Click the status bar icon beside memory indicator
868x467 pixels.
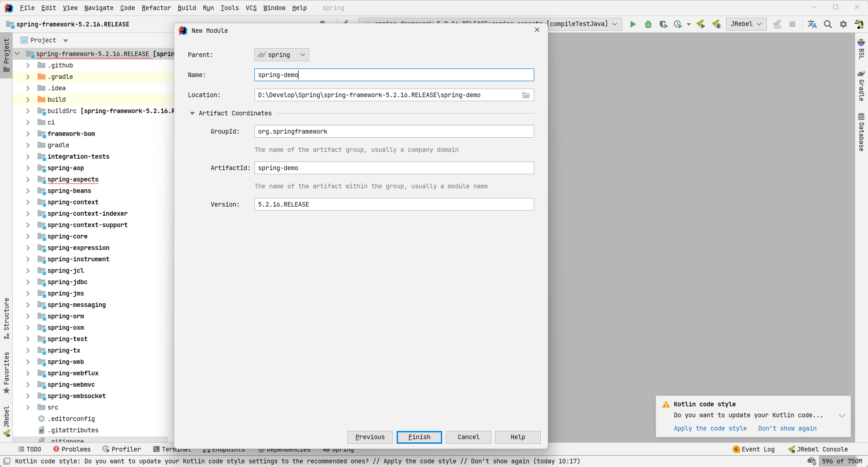[811, 461]
